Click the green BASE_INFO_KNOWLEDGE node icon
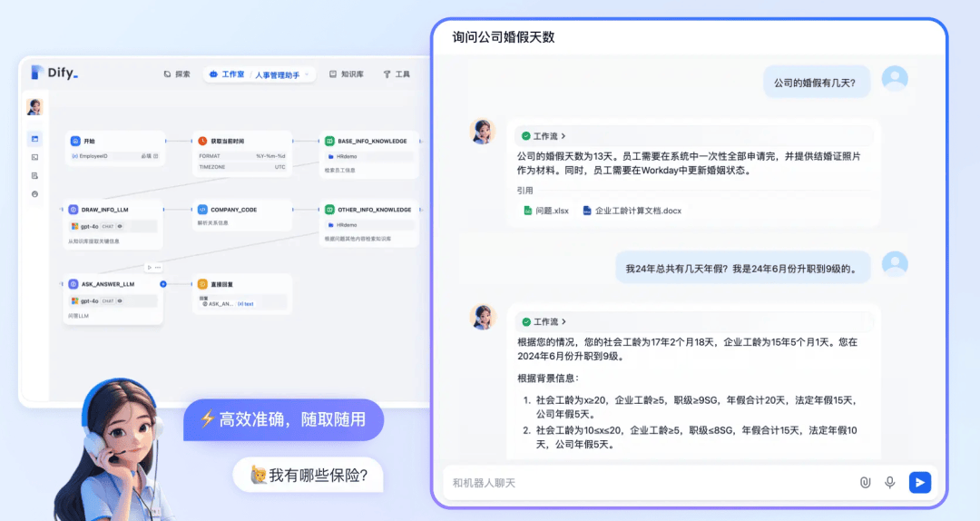Image resolution: width=980 pixels, height=521 pixels. [329, 142]
